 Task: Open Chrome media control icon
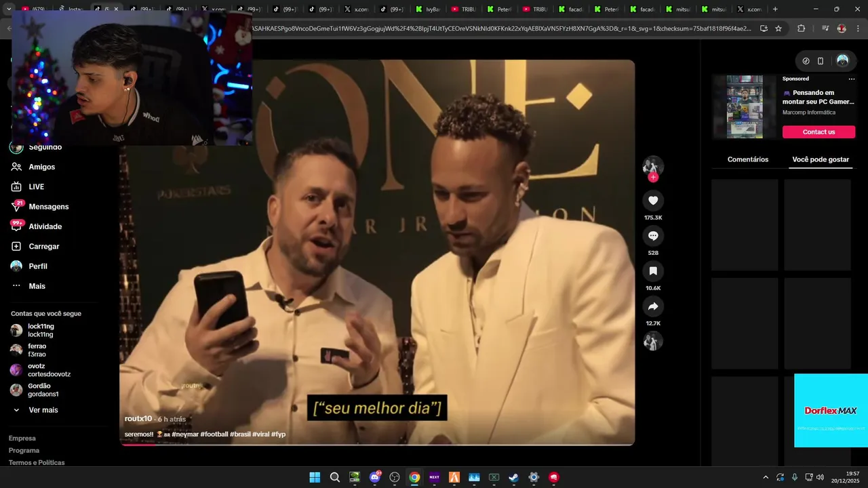[825, 28]
